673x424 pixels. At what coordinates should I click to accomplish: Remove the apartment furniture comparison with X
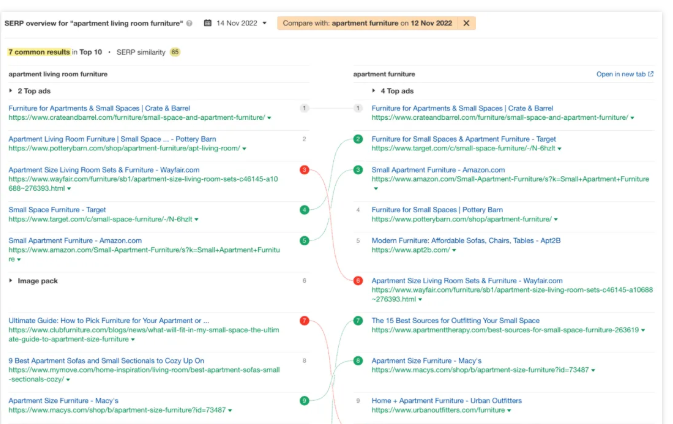pyautogui.click(x=467, y=22)
